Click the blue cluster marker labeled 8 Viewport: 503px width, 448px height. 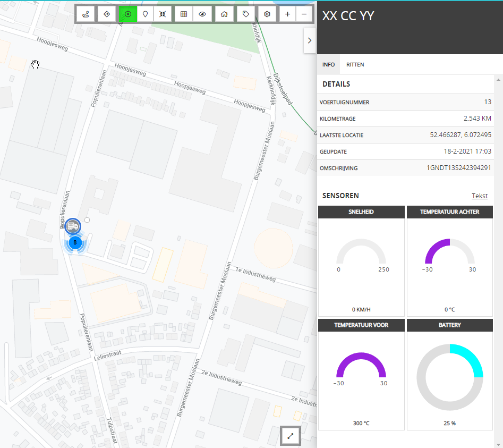point(75,242)
